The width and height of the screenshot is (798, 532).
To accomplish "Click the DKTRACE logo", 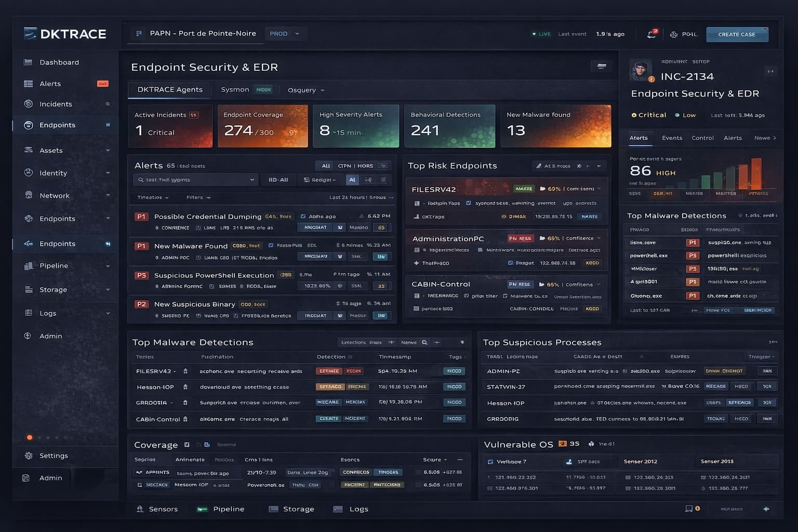I will pos(65,34).
